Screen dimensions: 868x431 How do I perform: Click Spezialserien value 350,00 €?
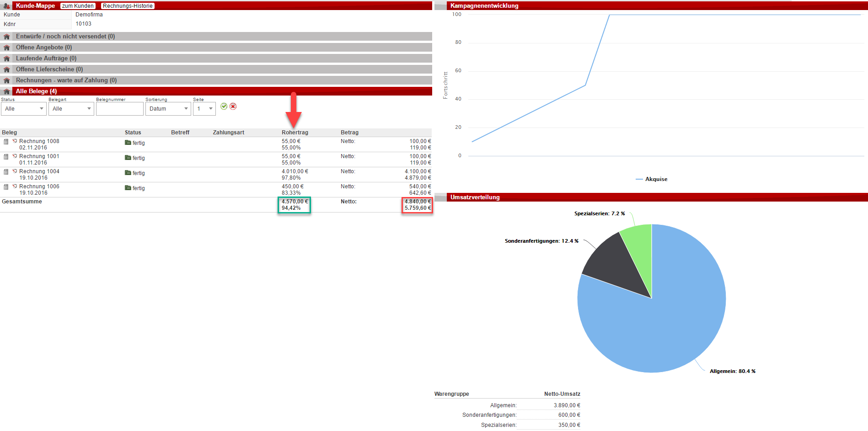tap(569, 425)
